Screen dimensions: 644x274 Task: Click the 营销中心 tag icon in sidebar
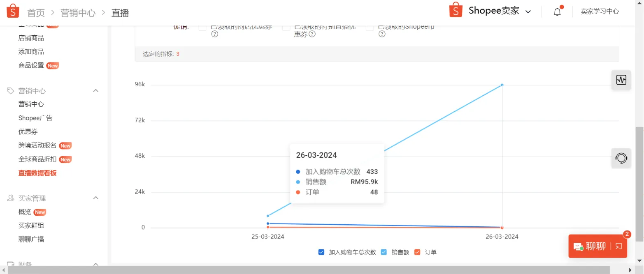tap(9, 90)
